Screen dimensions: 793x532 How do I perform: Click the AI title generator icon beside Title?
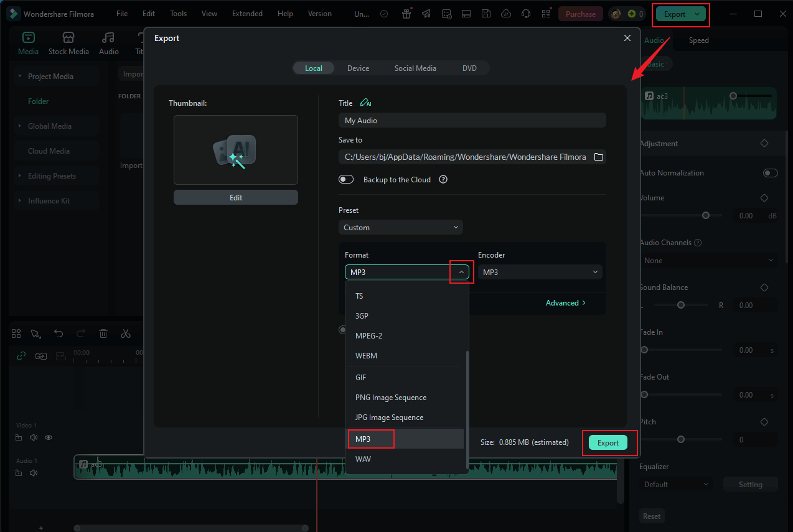pyautogui.click(x=365, y=103)
